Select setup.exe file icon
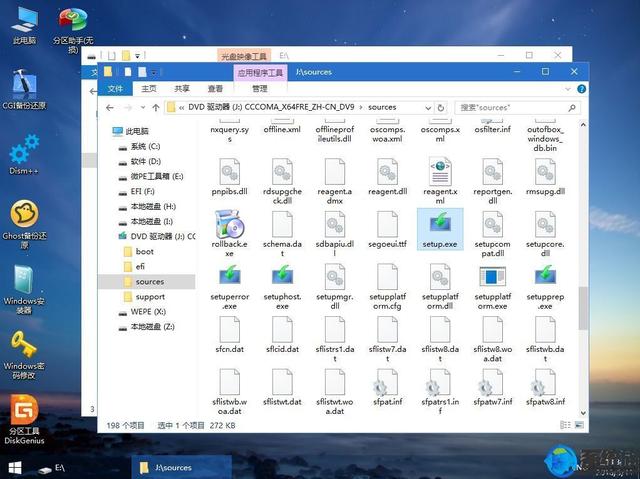This screenshot has width=640, height=479. pos(440,229)
